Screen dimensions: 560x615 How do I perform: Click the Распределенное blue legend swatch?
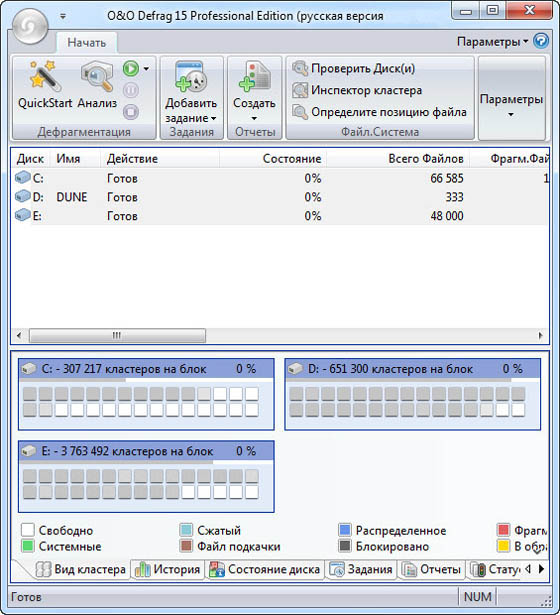pyautogui.click(x=344, y=530)
